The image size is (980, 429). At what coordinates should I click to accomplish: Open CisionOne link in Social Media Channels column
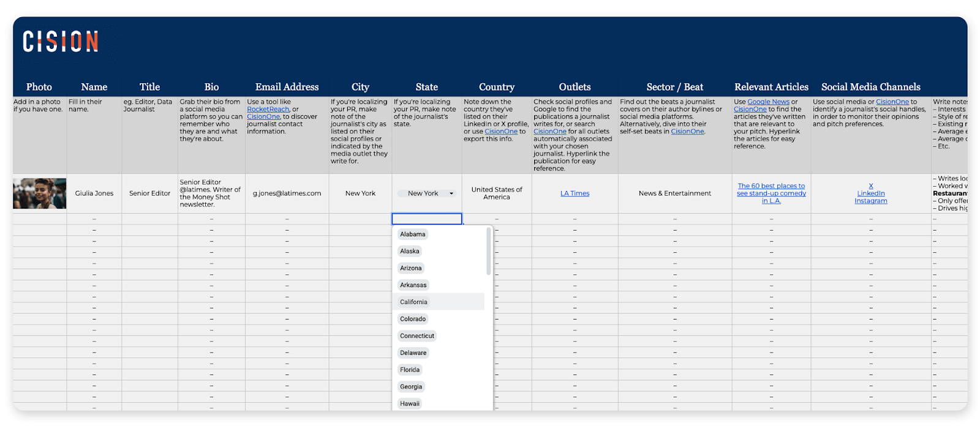892,102
